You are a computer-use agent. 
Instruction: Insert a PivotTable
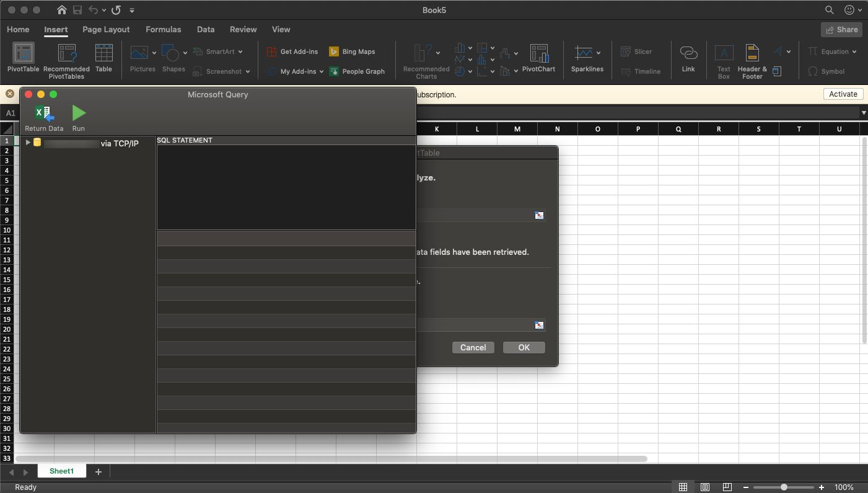coord(22,59)
